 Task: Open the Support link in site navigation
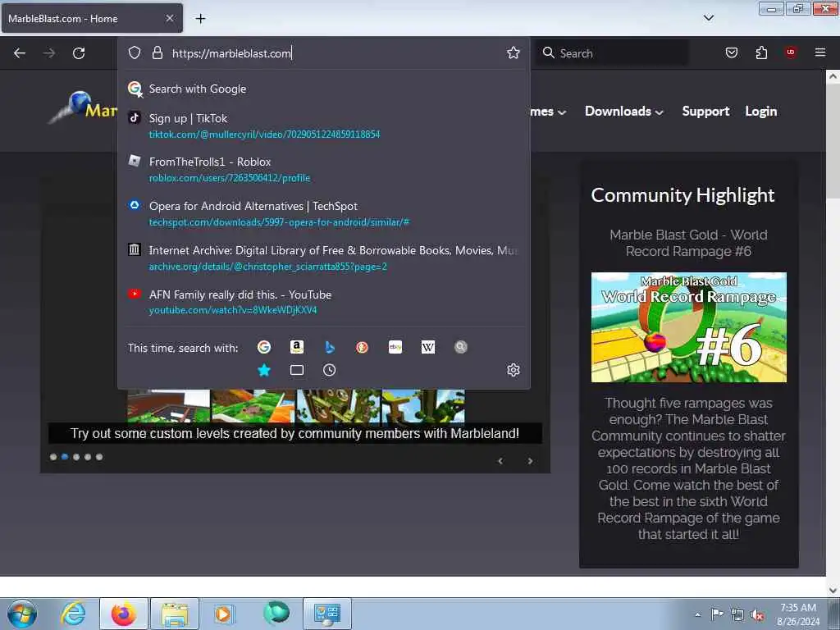(705, 112)
